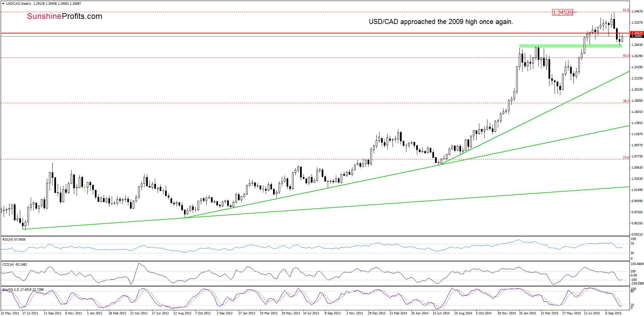Click the 1.22250 price axis value
Screen dimensions: 644x316
(x=637, y=78)
